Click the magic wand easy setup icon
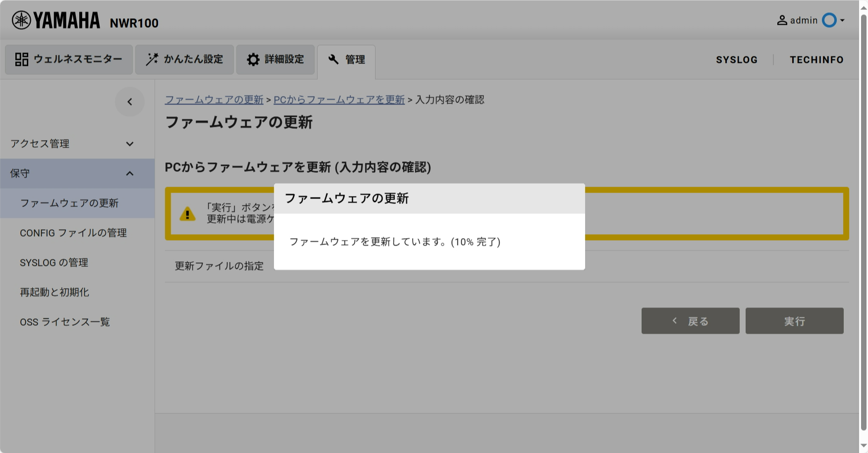 tap(152, 59)
